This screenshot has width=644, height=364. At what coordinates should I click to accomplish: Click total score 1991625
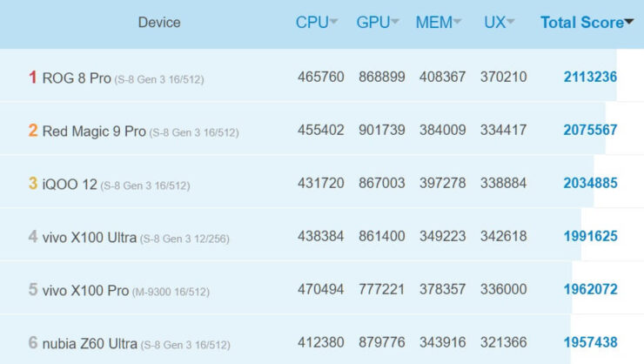click(x=590, y=237)
